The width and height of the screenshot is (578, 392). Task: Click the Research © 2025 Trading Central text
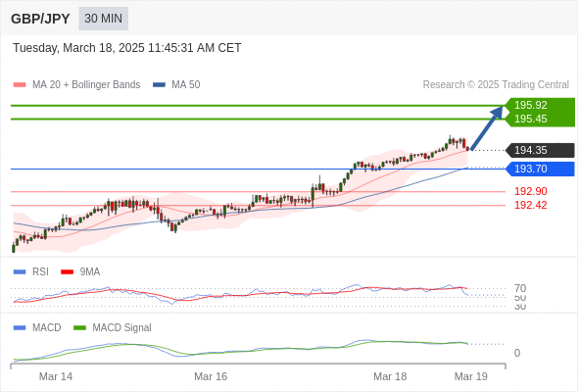pyautogui.click(x=496, y=85)
